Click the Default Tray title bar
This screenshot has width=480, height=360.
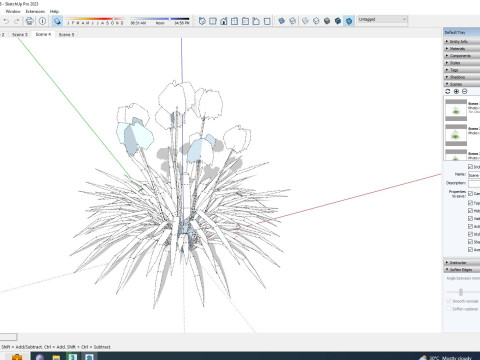pyautogui.click(x=462, y=32)
